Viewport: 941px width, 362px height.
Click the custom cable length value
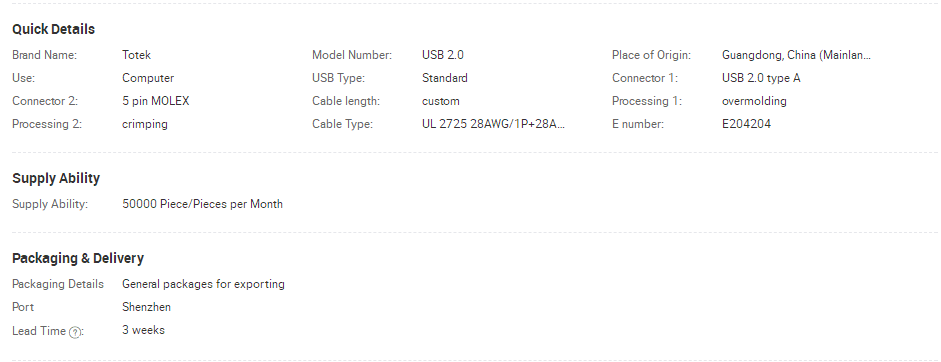(440, 101)
